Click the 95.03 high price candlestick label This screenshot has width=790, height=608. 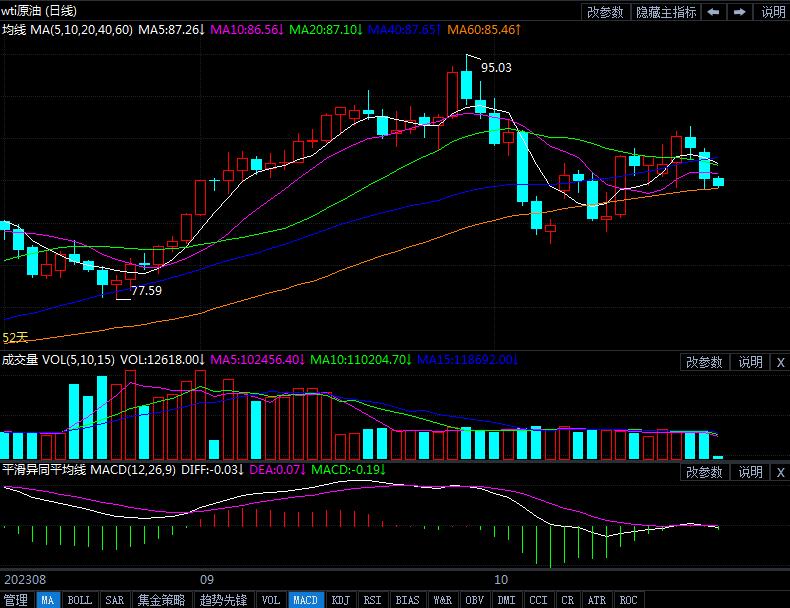495,68
